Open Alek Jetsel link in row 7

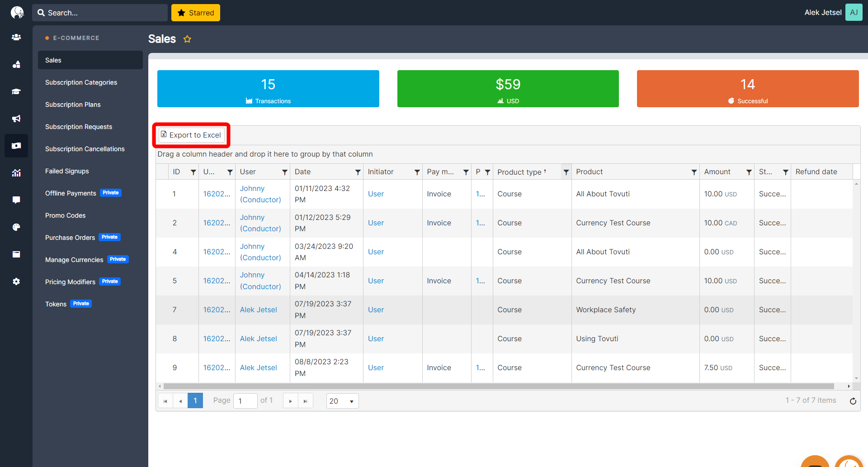click(x=259, y=310)
